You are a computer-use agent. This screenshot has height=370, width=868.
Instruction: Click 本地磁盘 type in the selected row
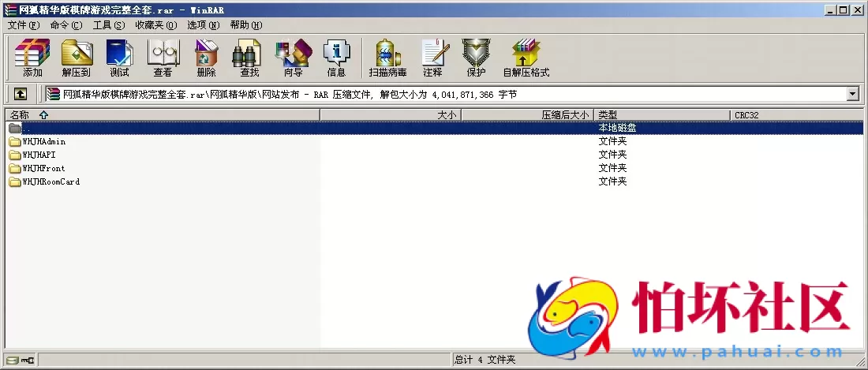[617, 129]
